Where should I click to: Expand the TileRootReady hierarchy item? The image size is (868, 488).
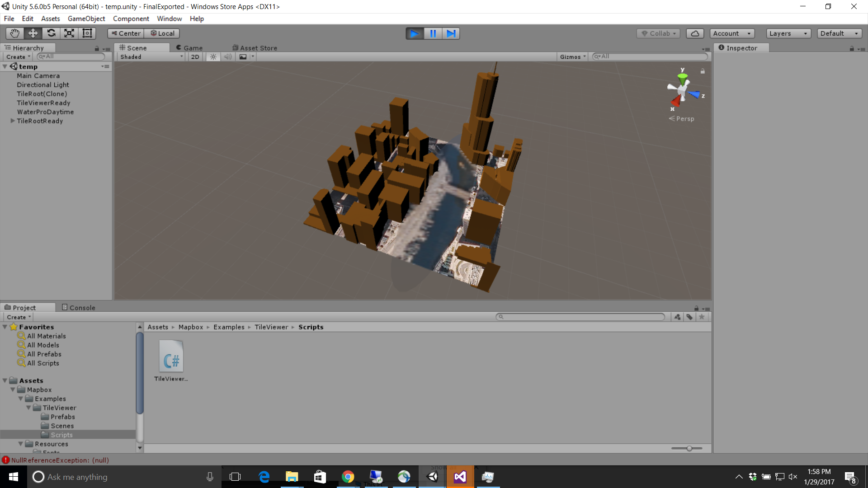click(x=13, y=121)
